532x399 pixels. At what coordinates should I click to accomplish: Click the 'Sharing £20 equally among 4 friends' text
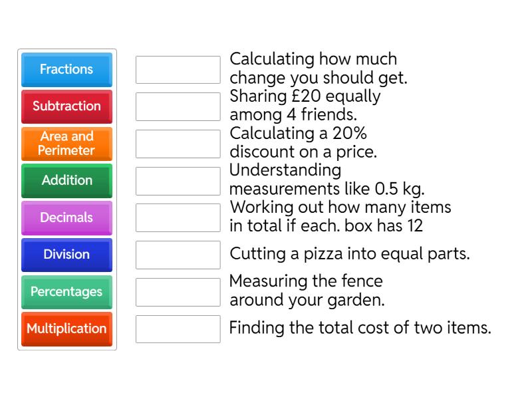click(x=305, y=106)
